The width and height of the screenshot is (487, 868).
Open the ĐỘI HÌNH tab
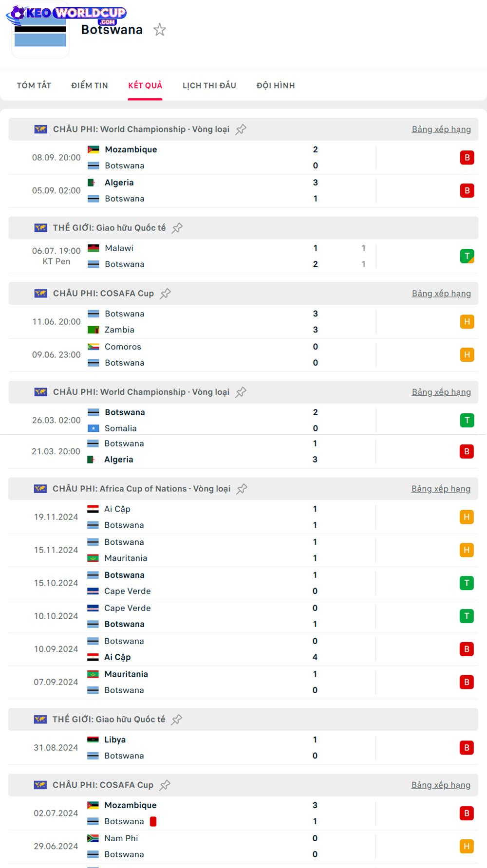(x=276, y=86)
